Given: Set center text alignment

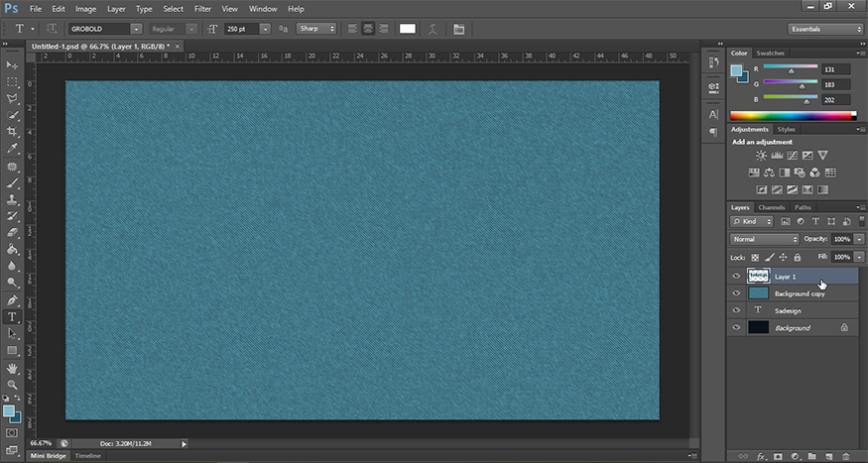Looking at the screenshot, I should (368, 29).
